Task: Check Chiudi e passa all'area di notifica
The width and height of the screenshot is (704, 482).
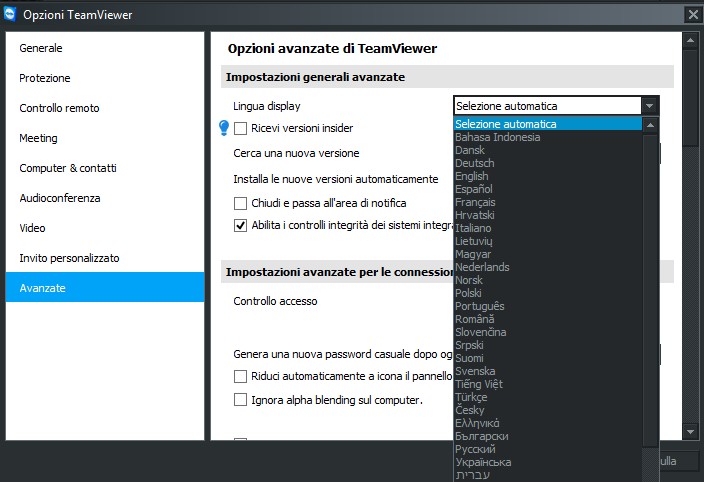Action: click(241, 203)
